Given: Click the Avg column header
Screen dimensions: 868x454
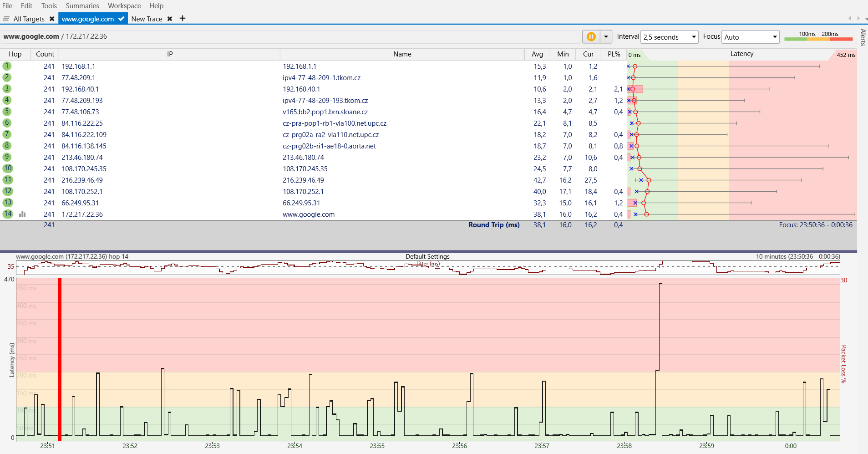Looking at the screenshot, I should 537,54.
